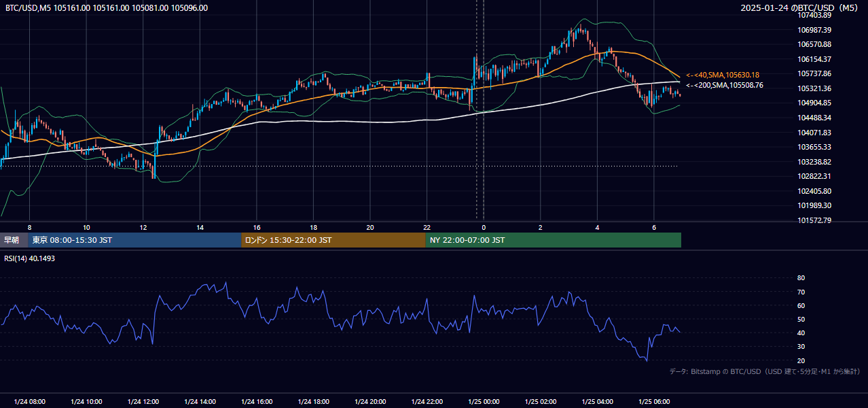Viewport: 868px width, 408px height.
Task: Click the price axis value 106154.37
Action: [815, 59]
